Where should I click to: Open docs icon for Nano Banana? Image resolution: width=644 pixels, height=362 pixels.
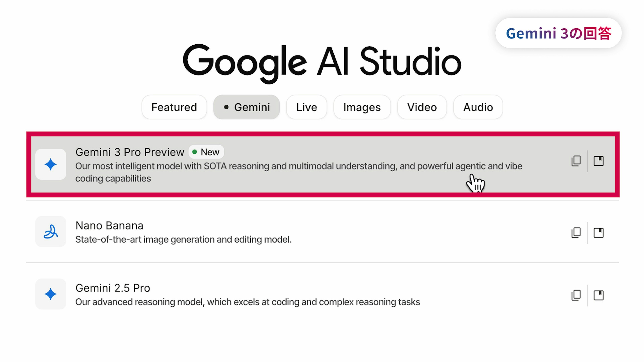click(599, 233)
